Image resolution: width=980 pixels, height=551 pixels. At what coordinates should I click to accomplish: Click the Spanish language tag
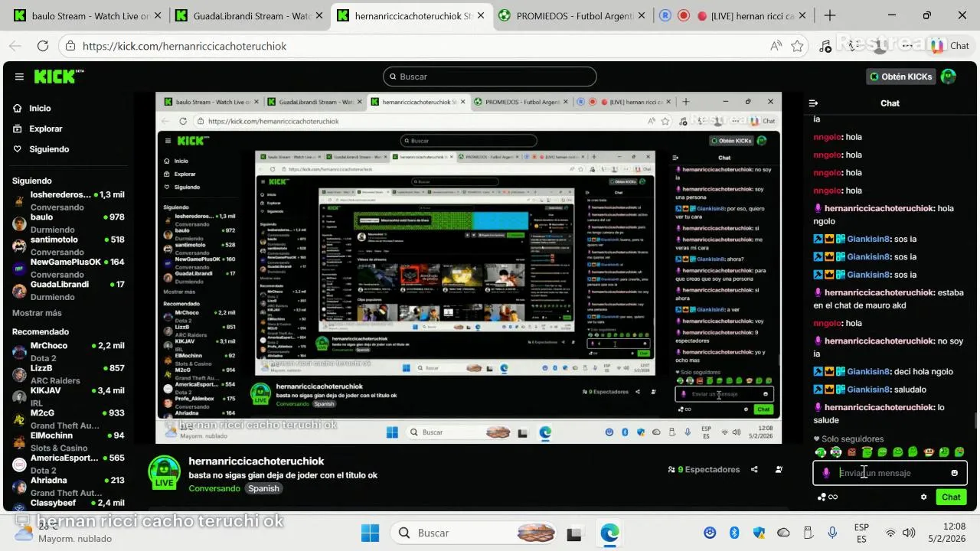coord(263,488)
